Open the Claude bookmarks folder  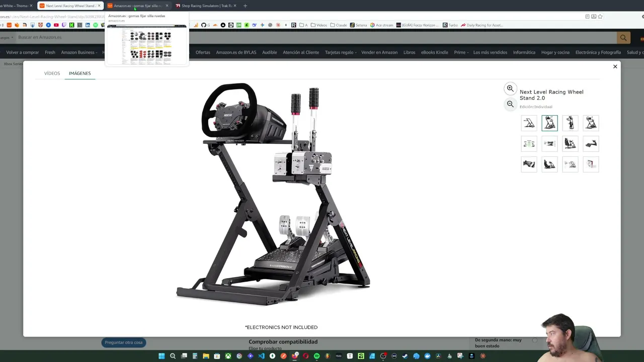pos(339,25)
